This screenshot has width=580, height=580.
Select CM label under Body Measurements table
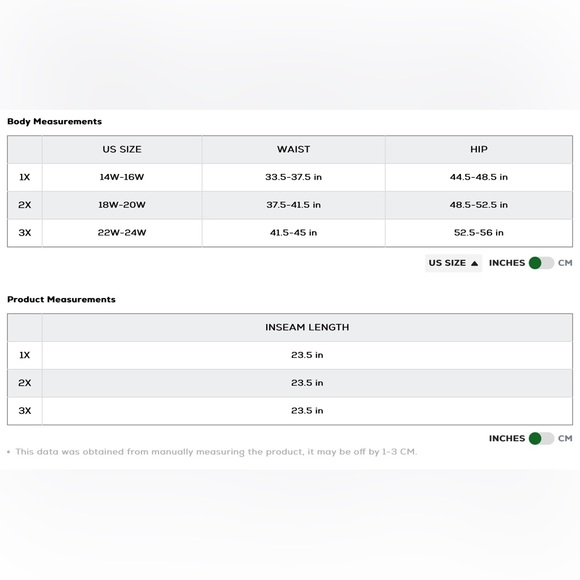pyautogui.click(x=565, y=263)
